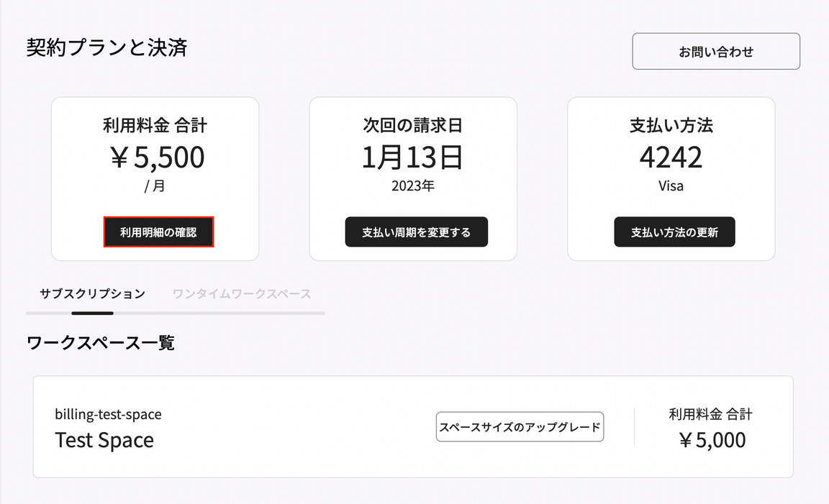Click the 1月13日 next billing date

pos(412,157)
